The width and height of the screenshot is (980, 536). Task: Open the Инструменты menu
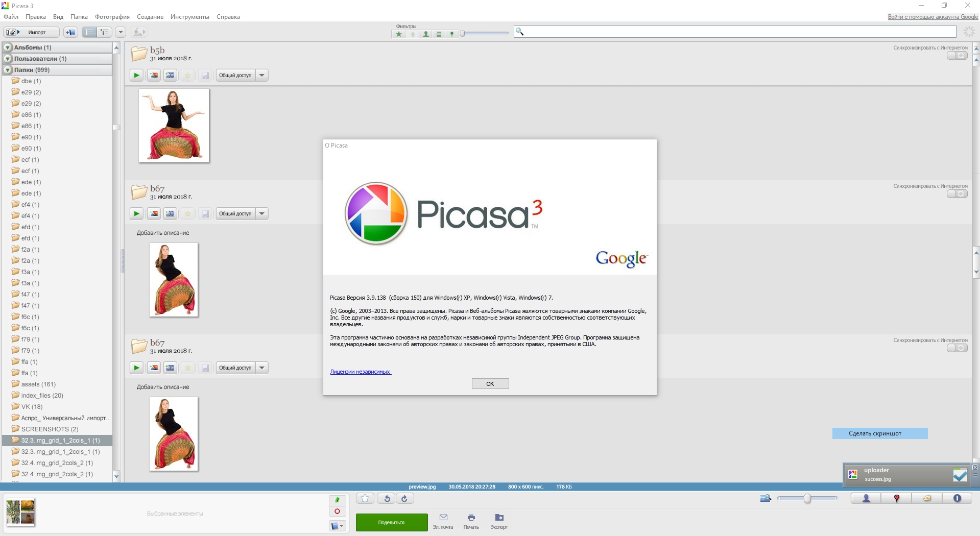[190, 17]
